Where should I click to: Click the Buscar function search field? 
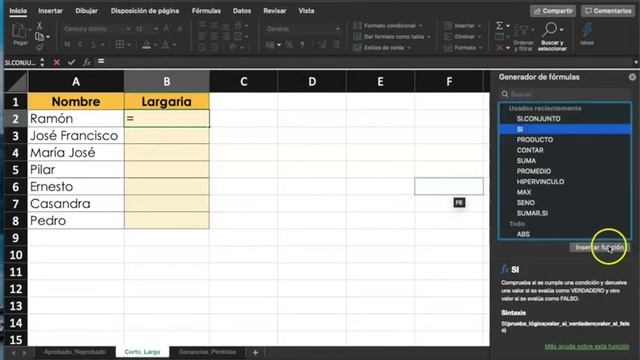point(564,94)
